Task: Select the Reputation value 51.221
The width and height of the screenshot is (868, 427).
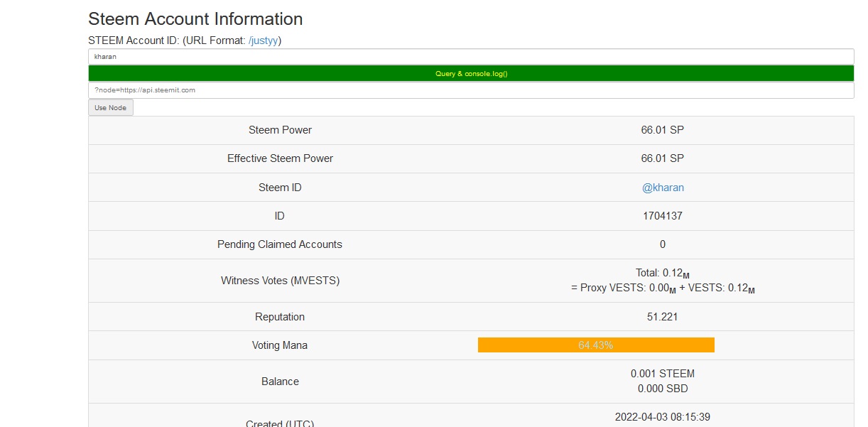Action: point(663,317)
